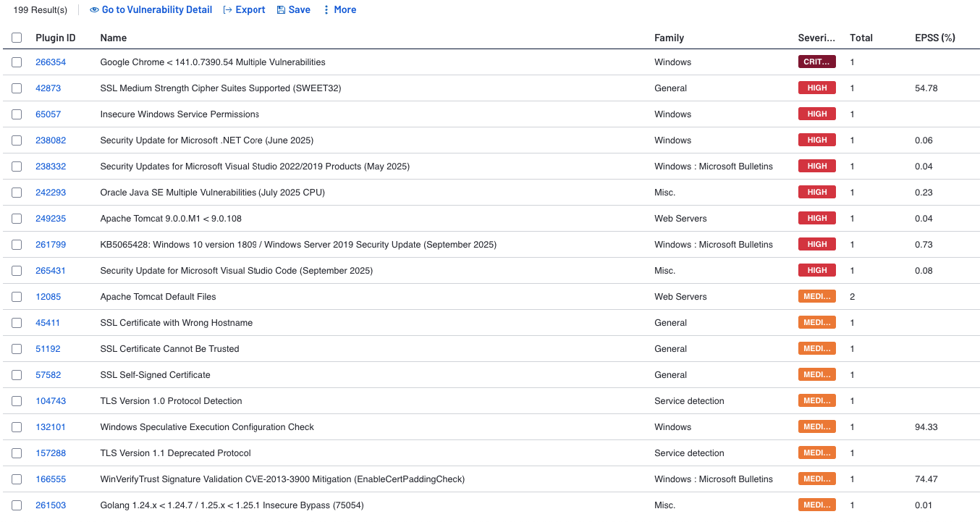
Task: Check the box for Google Chrome vulnerability row
Action: tap(17, 62)
